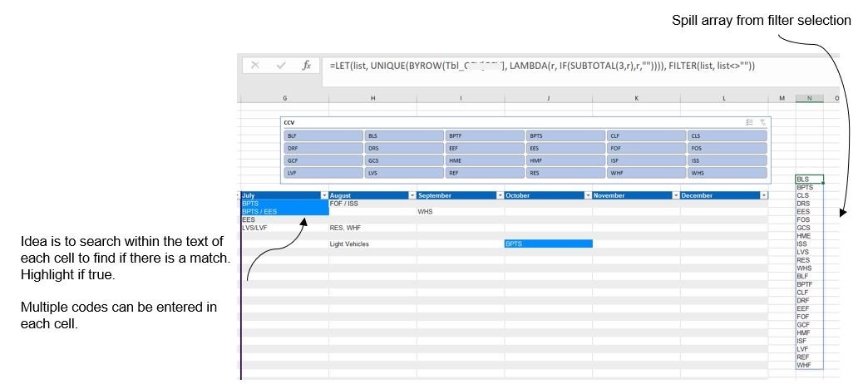This screenshot has height=384, width=868.
Task: Select column N header
Action: tap(809, 98)
